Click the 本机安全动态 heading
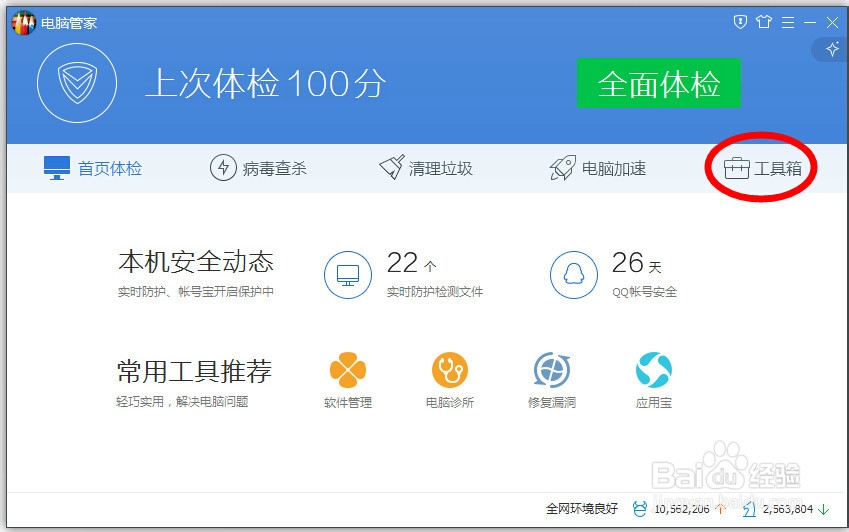 click(x=196, y=262)
